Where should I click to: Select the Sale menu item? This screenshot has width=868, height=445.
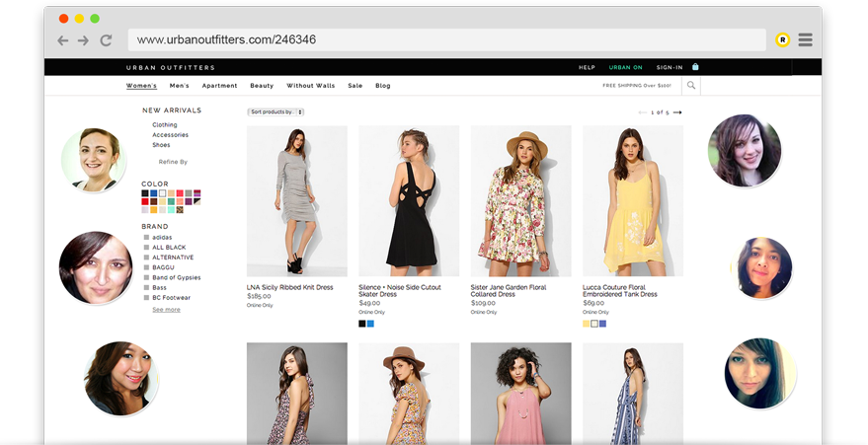355,86
